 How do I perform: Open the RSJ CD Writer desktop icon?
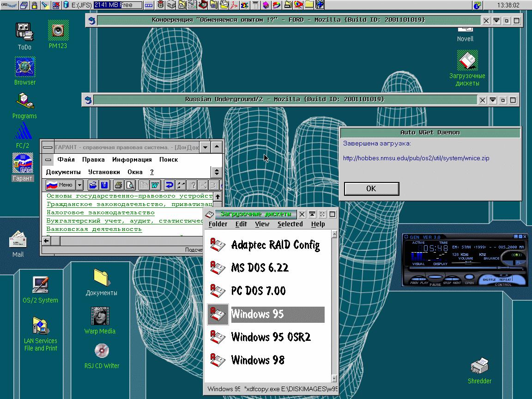[102, 356]
